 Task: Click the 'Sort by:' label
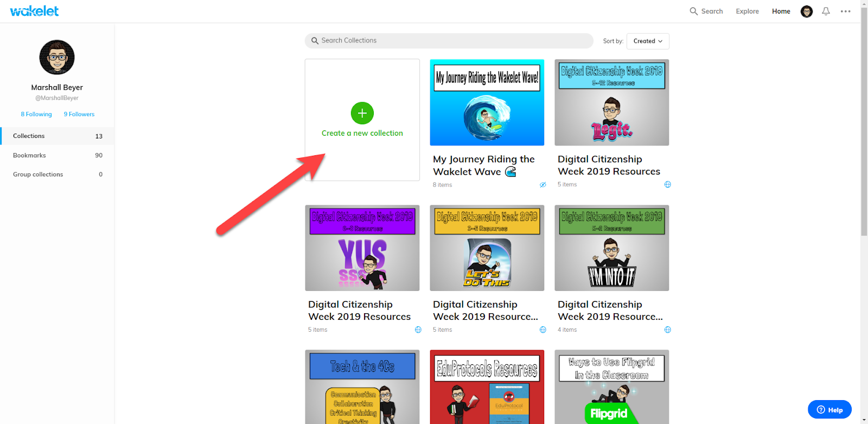[613, 41]
